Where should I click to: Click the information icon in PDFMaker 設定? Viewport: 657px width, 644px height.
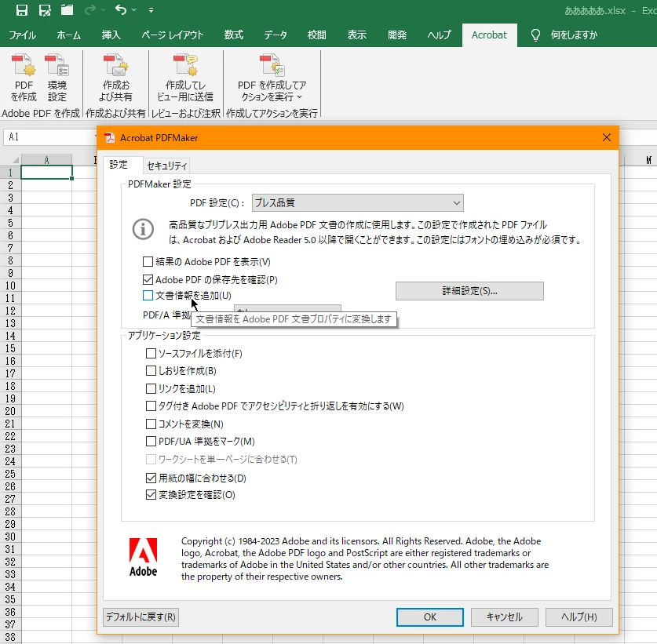[143, 230]
